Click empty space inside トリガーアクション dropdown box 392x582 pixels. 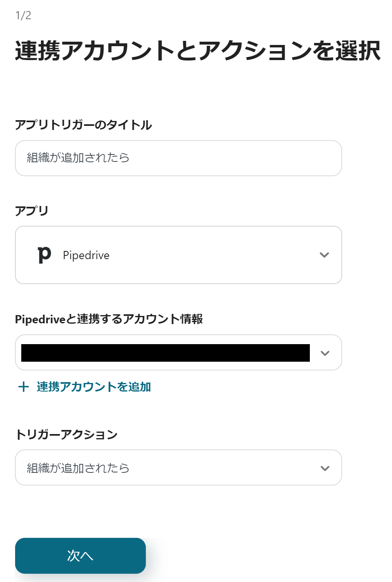(221, 468)
